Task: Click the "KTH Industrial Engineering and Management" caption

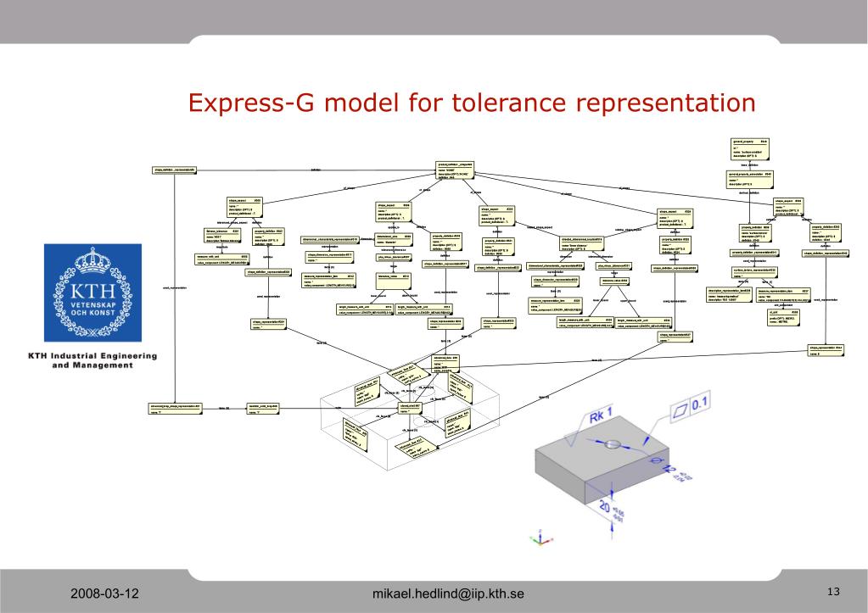Action: coord(92,360)
